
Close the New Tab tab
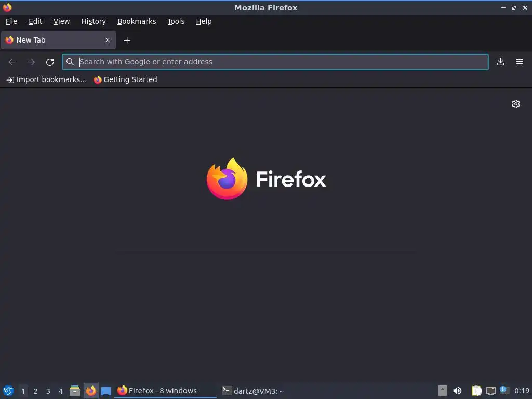tap(108, 40)
